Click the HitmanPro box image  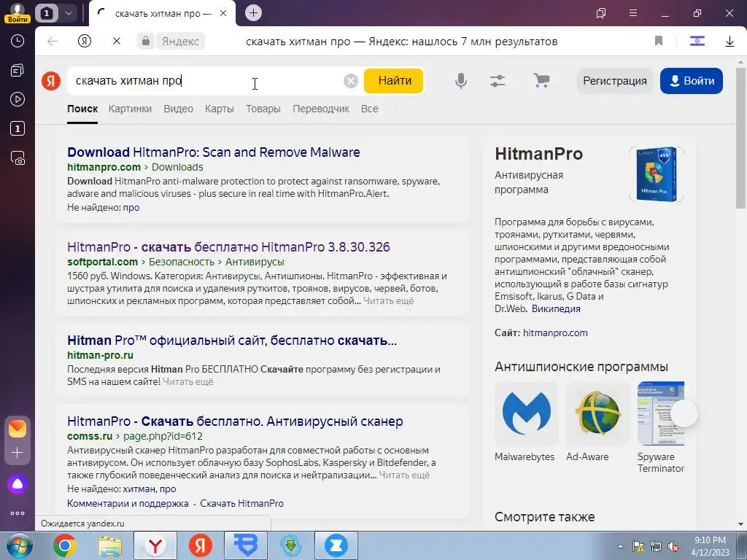[x=657, y=174]
